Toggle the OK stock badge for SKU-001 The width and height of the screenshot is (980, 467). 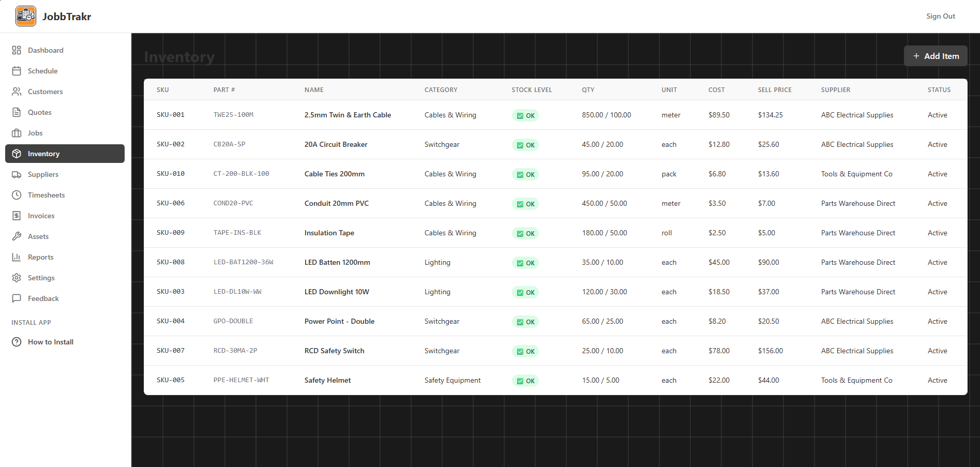click(525, 115)
